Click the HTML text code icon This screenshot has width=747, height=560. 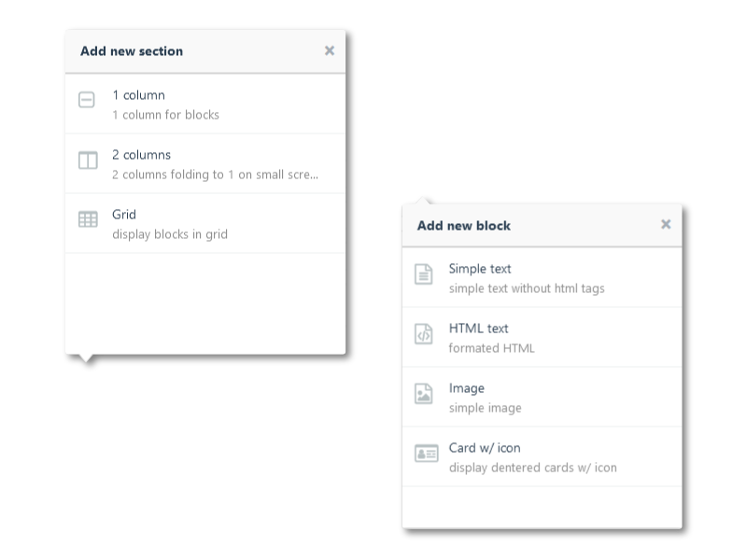click(x=424, y=333)
